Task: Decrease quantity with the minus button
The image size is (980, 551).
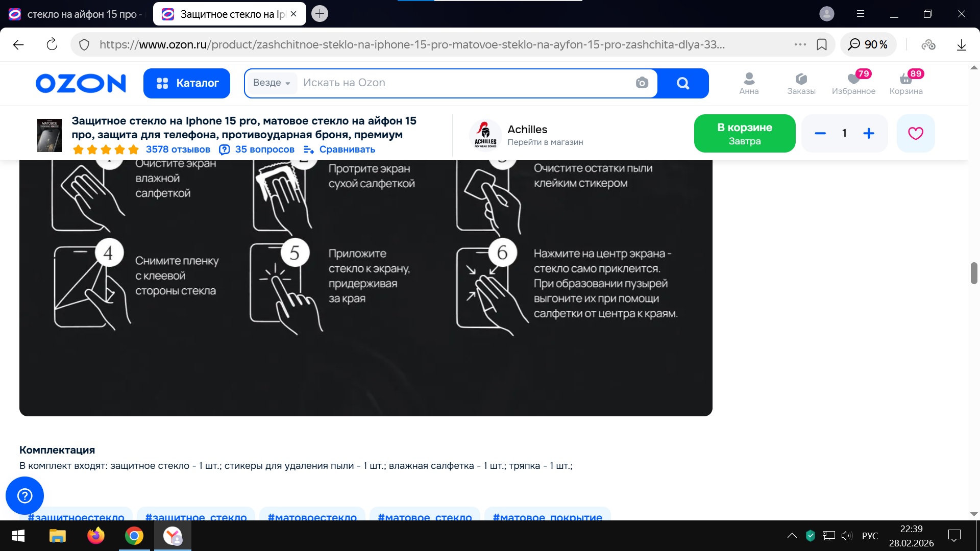Action: click(820, 133)
